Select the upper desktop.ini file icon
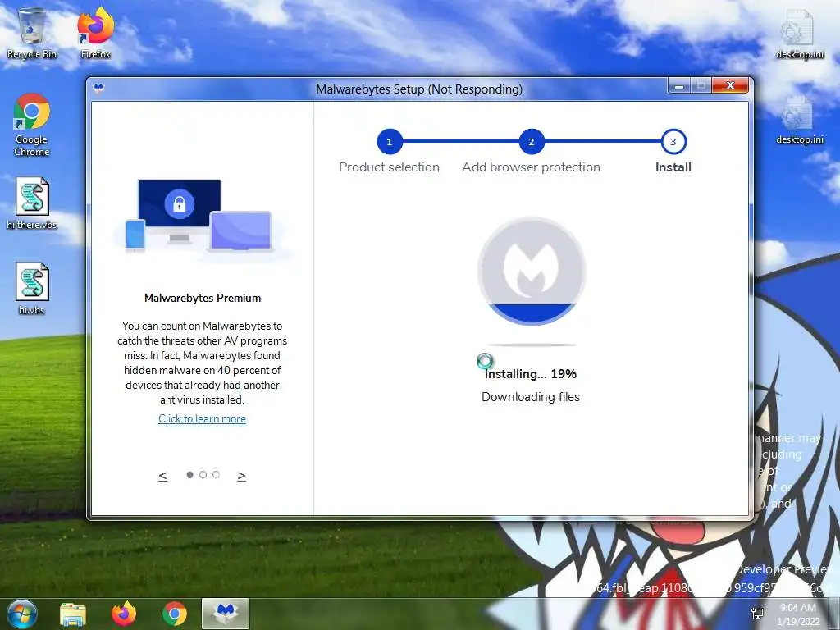The height and width of the screenshot is (630, 840). point(799,33)
